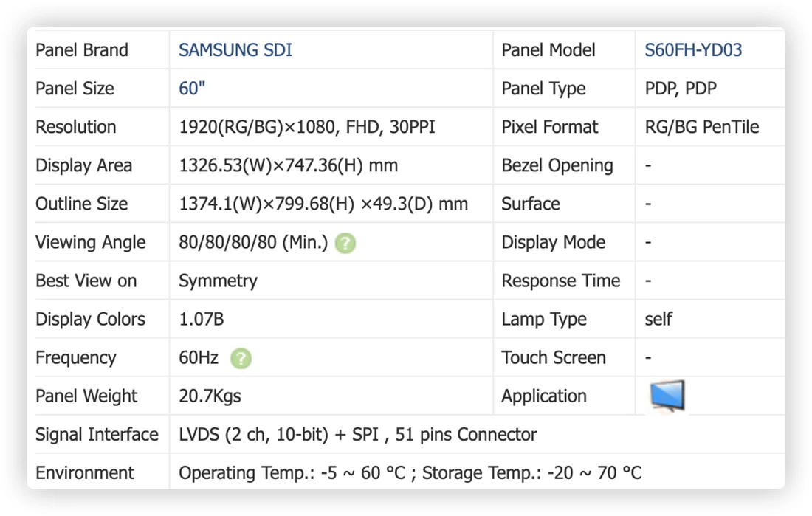Click the help icon next to Viewing Angle

[345, 243]
